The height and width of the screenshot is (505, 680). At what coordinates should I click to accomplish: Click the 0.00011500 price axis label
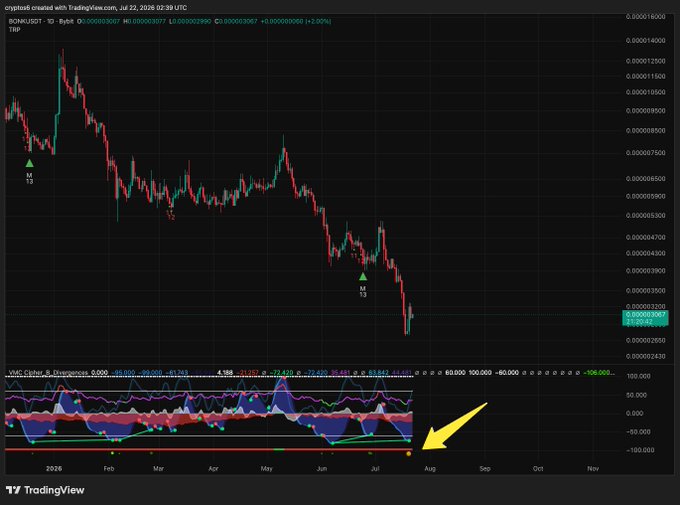tap(645, 76)
